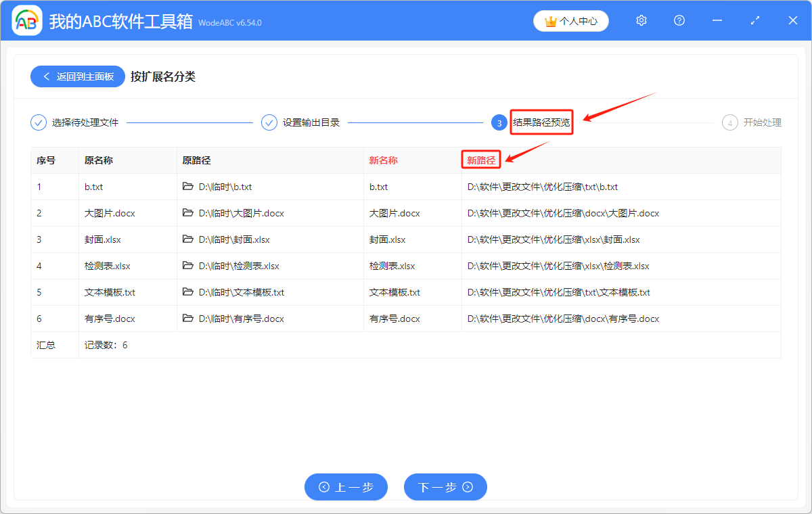The height and width of the screenshot is (514, 812).
Task: Click the folder icon for 有序号.docx path
Action: pos(188,319)
